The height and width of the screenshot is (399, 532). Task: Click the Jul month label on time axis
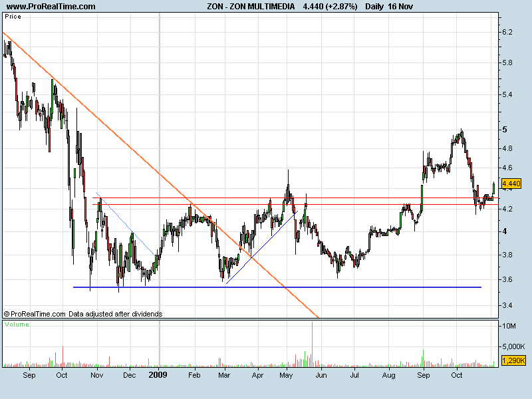click(354, 375)
